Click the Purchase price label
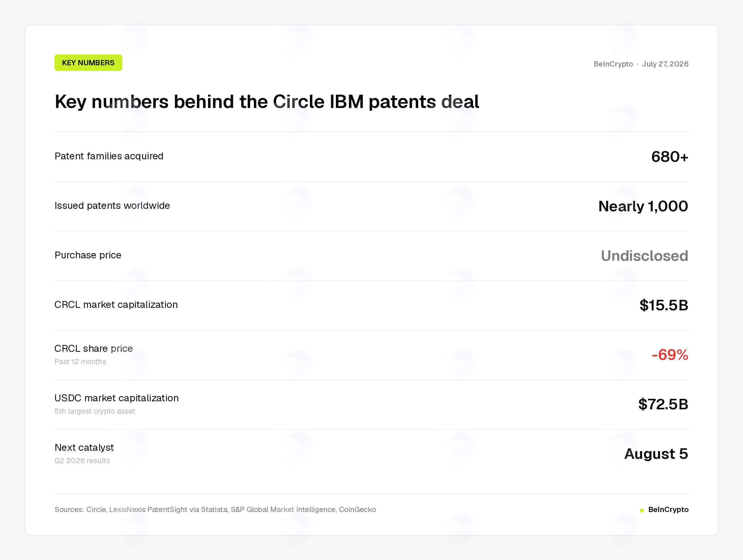Screen dimensions: 743x560 pyautogui.click(x=88, y=255)
